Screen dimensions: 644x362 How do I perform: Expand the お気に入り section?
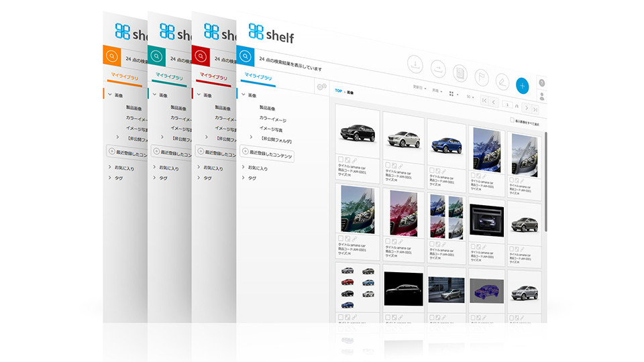(x=258, y=168)
